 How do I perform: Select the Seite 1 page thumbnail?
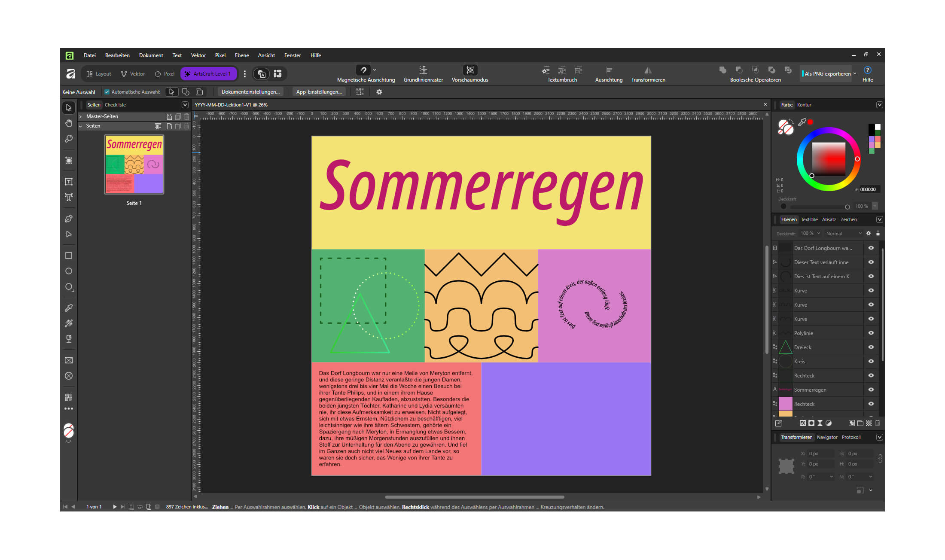coord(134,165)
